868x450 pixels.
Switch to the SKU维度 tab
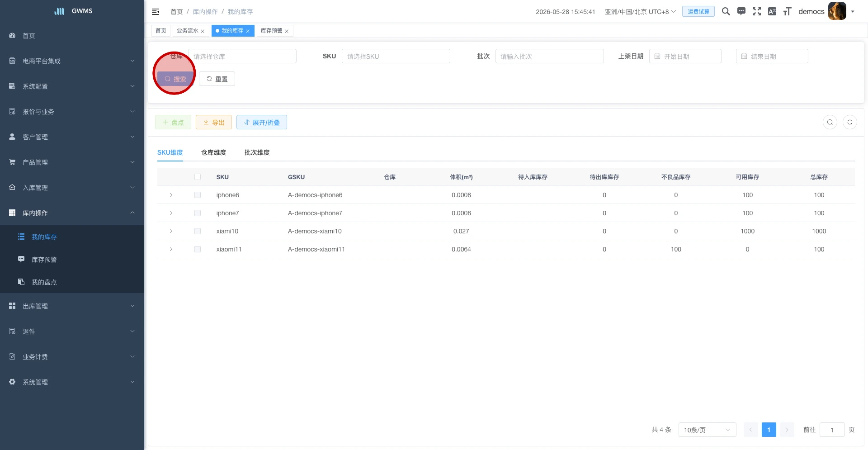click(x=170, y=152)
